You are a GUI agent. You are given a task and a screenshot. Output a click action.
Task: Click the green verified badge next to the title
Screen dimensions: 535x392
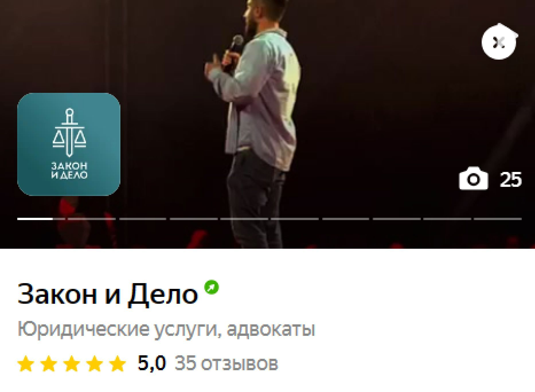pos(212,287)
